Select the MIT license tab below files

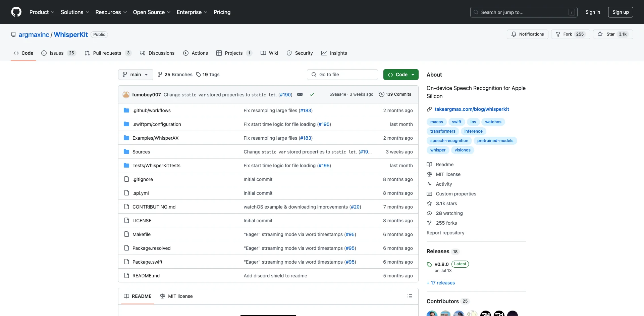[176, 296]
